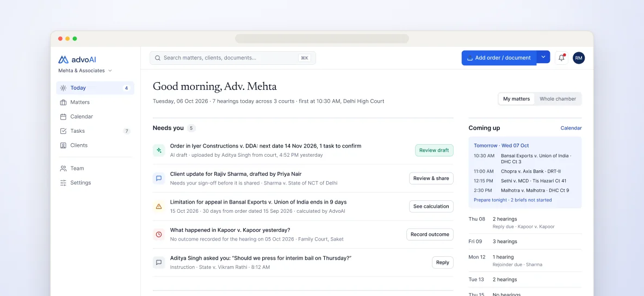Select Client update for Rajiv Sharma title

coord(236,174)
